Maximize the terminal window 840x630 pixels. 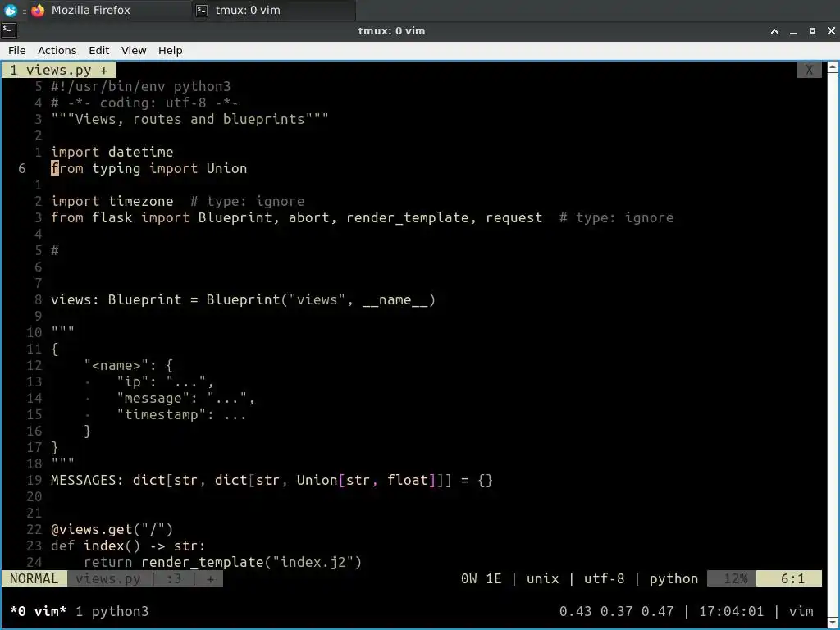[x=812, y=31]
